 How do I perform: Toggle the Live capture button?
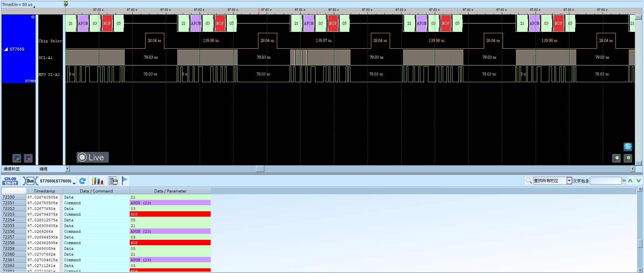point(93,157)
